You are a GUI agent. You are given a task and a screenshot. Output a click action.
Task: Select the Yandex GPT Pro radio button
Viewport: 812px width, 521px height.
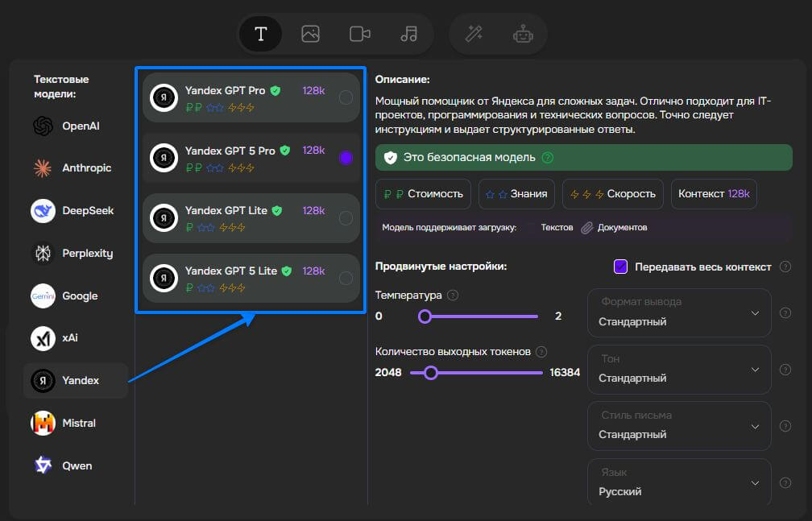click(x=346, y=97)
